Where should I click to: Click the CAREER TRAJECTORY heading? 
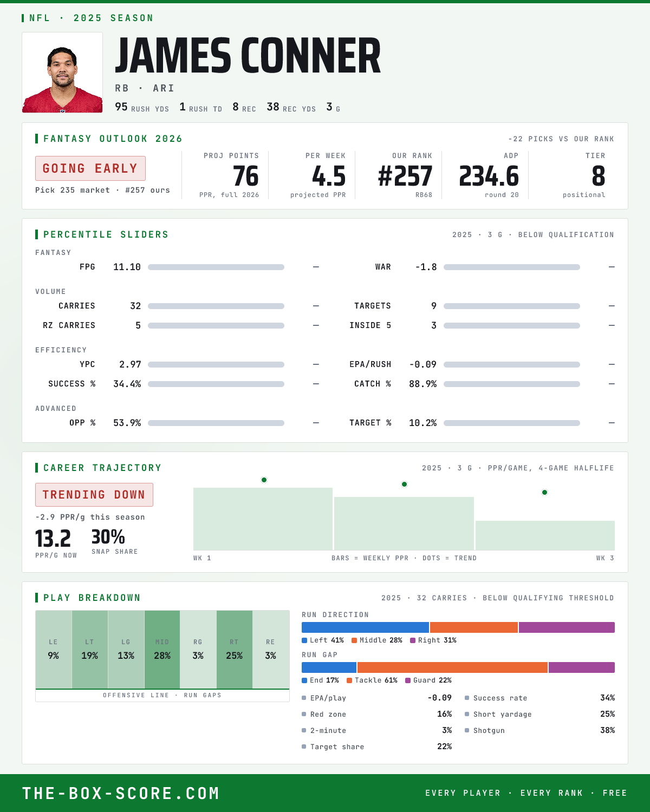click(102, 468)
